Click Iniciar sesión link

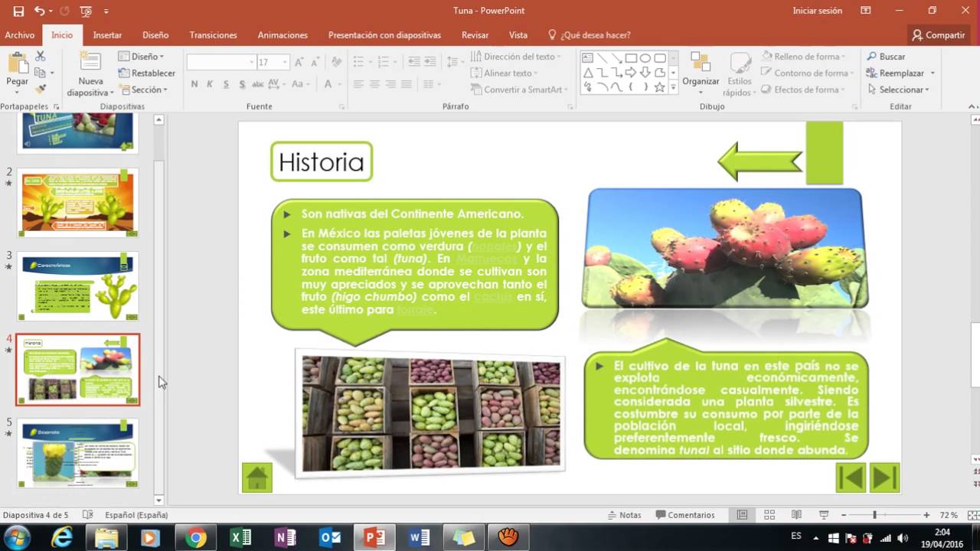(818, 11)
